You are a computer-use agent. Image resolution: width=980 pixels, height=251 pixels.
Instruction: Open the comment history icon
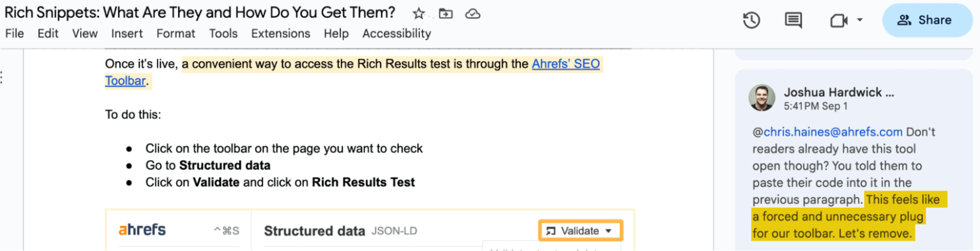pyautogui.click(x=793, y=21)
